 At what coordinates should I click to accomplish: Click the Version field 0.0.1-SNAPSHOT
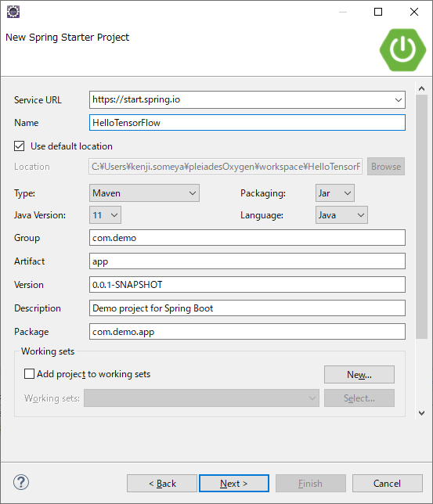coord(247,285)
